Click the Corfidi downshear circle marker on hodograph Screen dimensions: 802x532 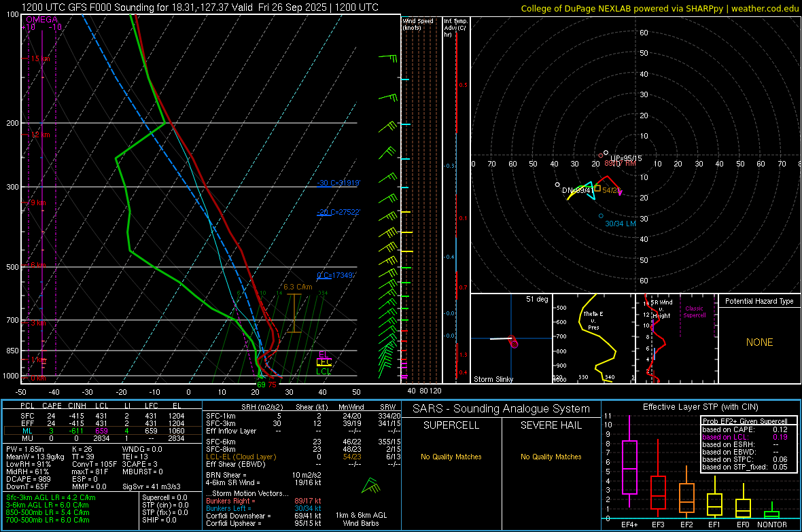click(x=557, y=184)
